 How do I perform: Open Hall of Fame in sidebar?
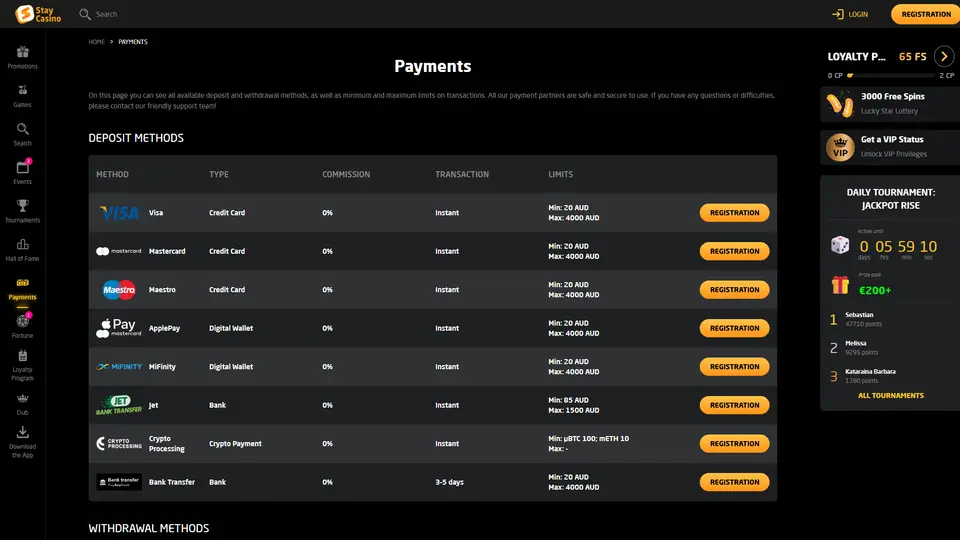click(x=23, y=250)
